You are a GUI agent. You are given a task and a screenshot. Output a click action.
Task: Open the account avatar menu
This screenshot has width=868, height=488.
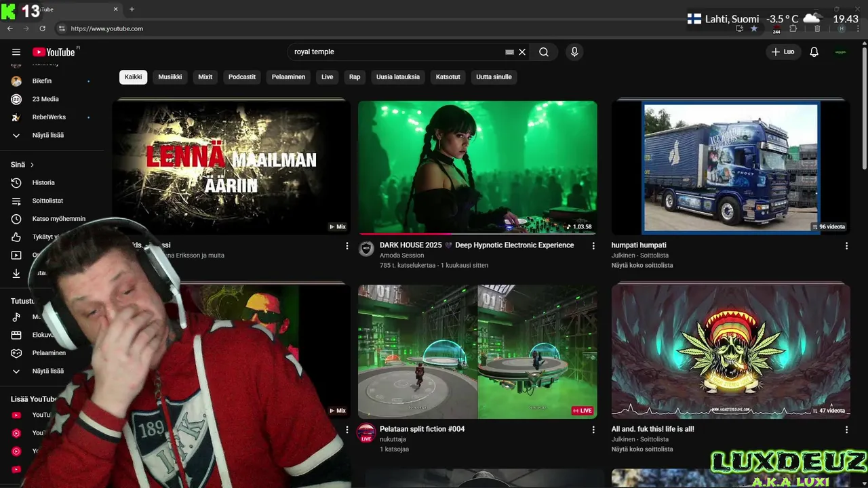[841, 52]
